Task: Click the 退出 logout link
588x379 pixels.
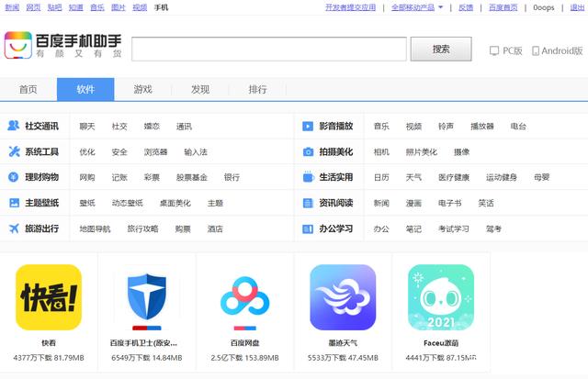Action: point(578,7)
